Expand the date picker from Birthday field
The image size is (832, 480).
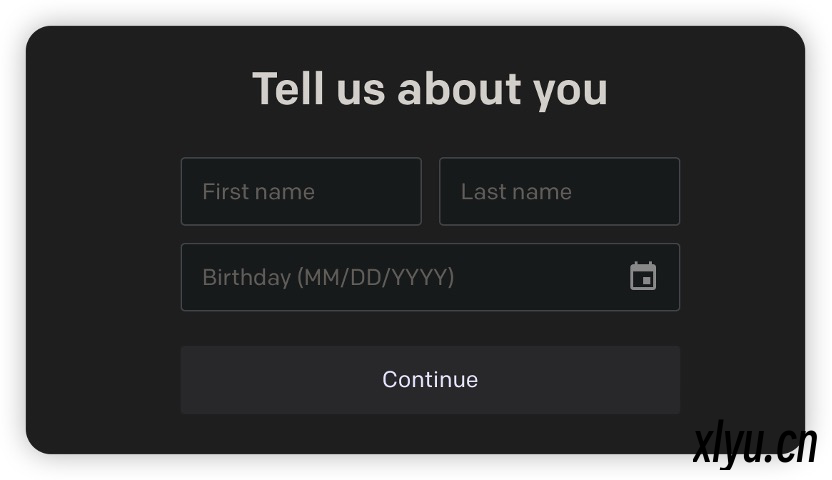[643, 276]
